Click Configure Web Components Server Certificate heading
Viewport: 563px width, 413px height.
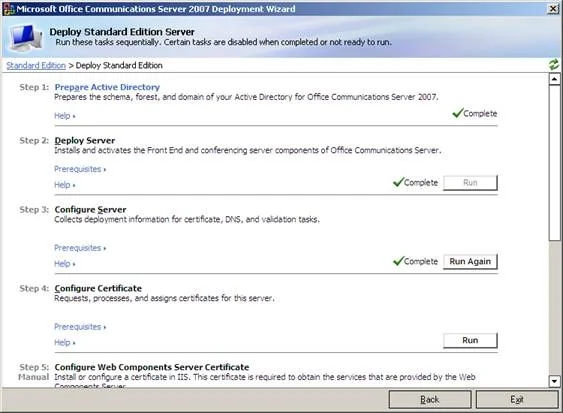pos(152,367)
